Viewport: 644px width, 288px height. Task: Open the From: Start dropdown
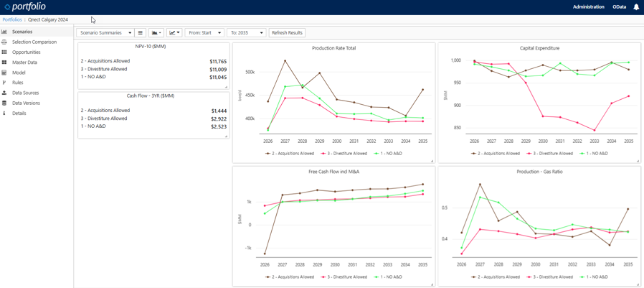pyautogui.click(x=204, y=33)
